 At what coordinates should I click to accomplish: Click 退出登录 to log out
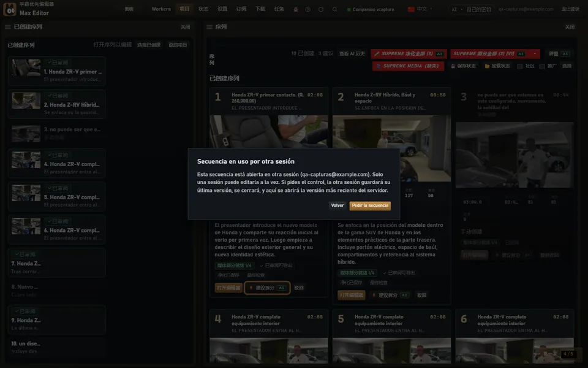570,9
